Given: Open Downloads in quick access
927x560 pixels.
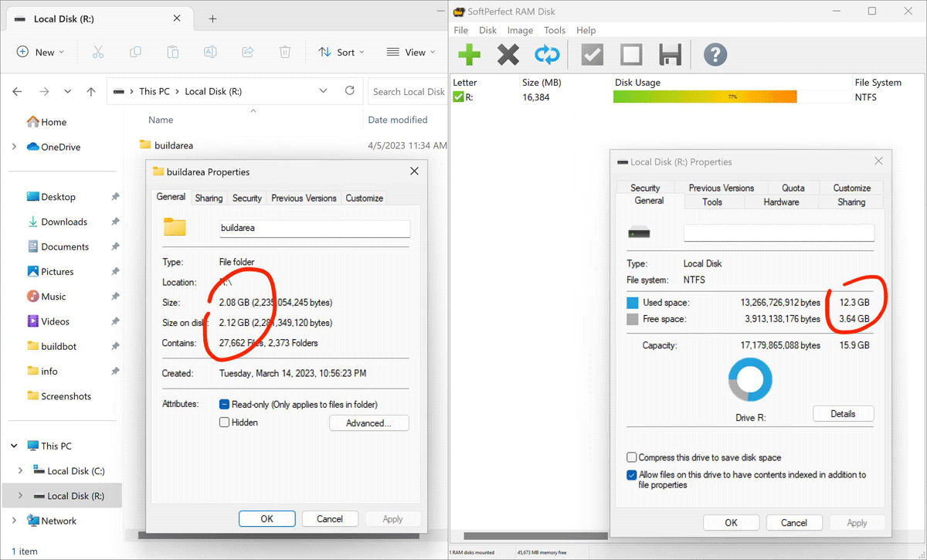Looking at the screenshot, I should [x=57, y=222].
